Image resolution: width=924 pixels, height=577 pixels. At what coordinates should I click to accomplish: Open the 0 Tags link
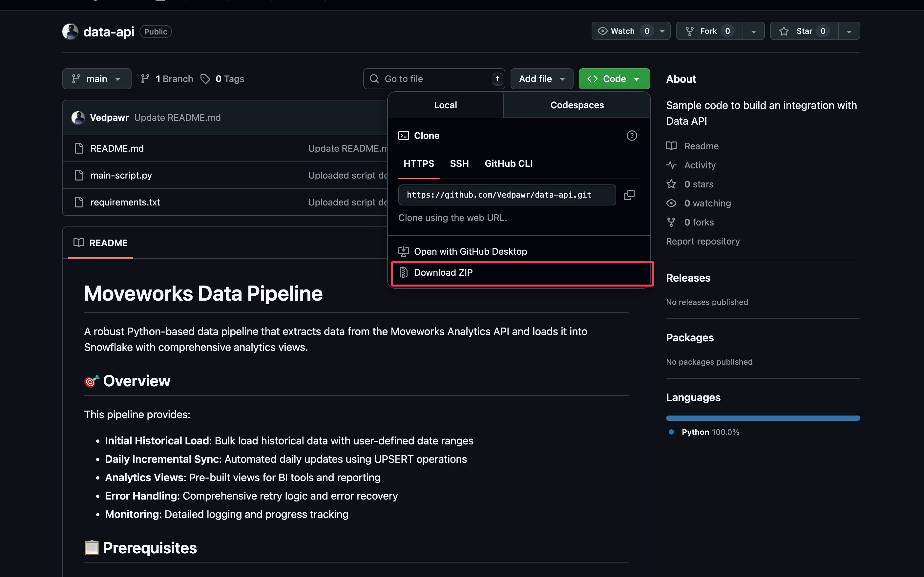pos(222,79)
